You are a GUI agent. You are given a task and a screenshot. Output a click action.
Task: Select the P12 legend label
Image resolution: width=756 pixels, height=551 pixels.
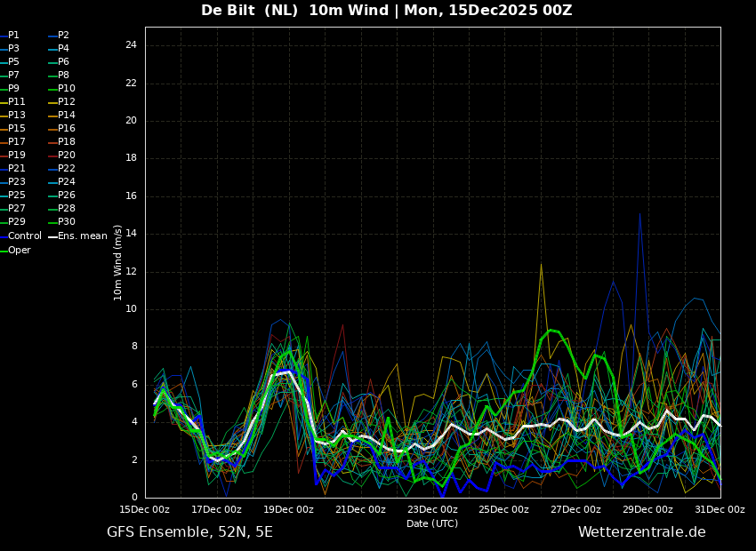coord(61,101)
